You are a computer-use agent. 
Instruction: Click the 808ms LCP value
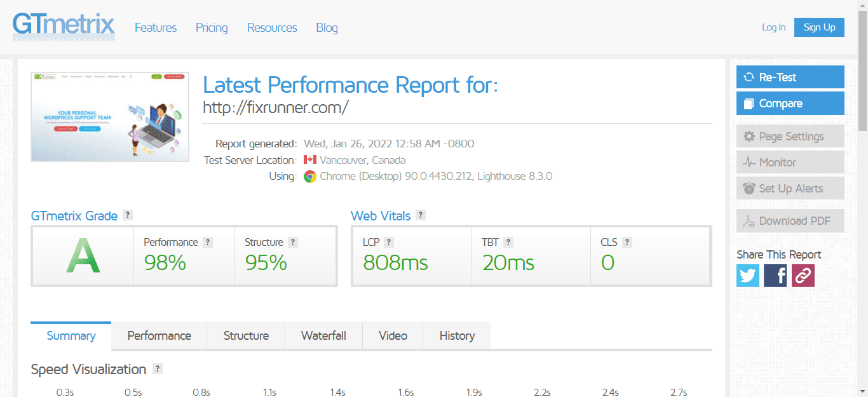(x=395, y=262)
